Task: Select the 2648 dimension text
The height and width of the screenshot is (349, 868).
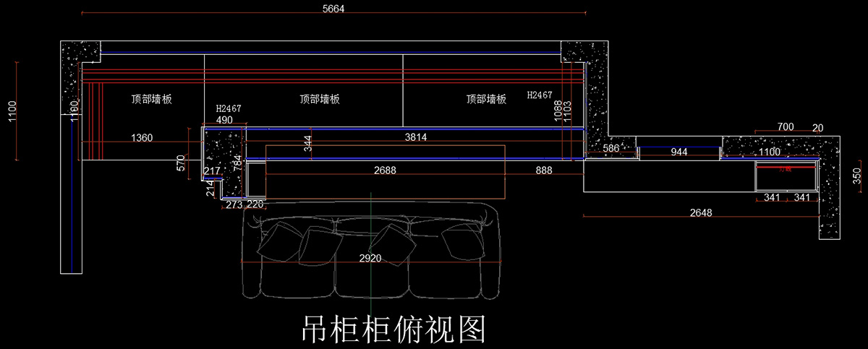Action: tap(701, 212)
